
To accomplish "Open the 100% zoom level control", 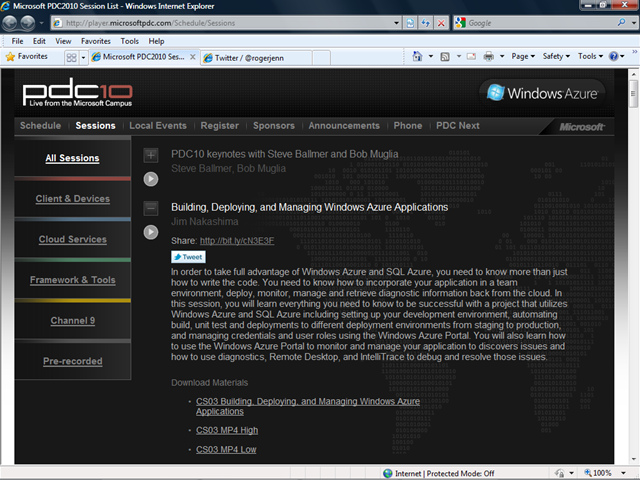I will click(x=604, y=473).
